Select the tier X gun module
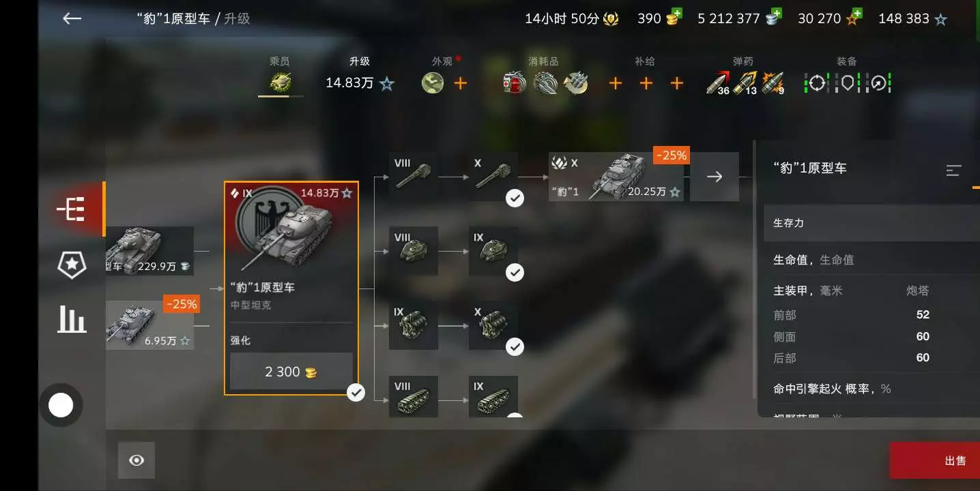 (493, 177)
